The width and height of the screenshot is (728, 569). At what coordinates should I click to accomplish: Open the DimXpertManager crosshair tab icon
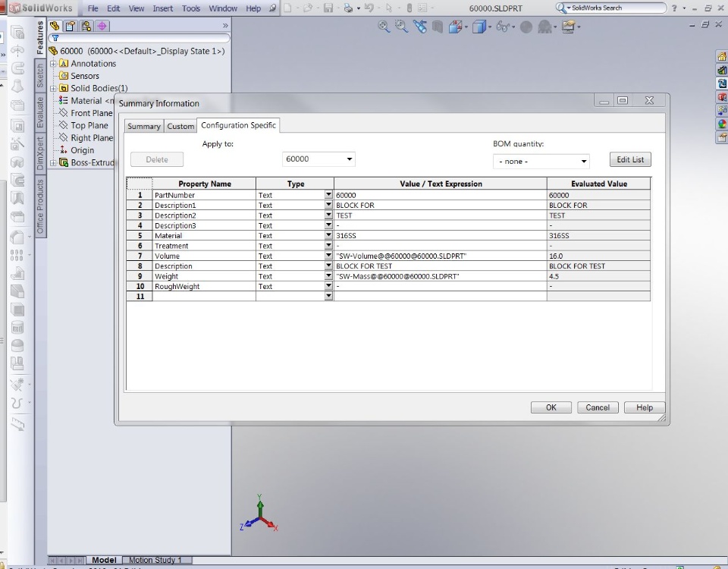pyautogui.click(x=102, y=26)
